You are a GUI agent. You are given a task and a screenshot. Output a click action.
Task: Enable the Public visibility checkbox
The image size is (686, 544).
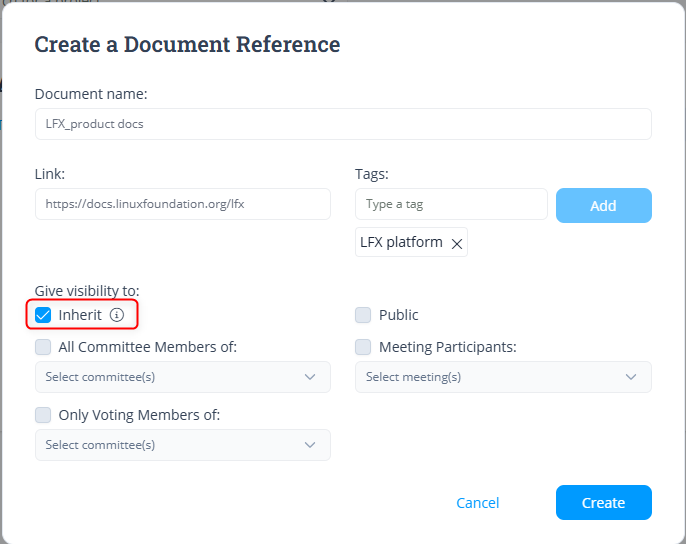[x=363, y=315]
